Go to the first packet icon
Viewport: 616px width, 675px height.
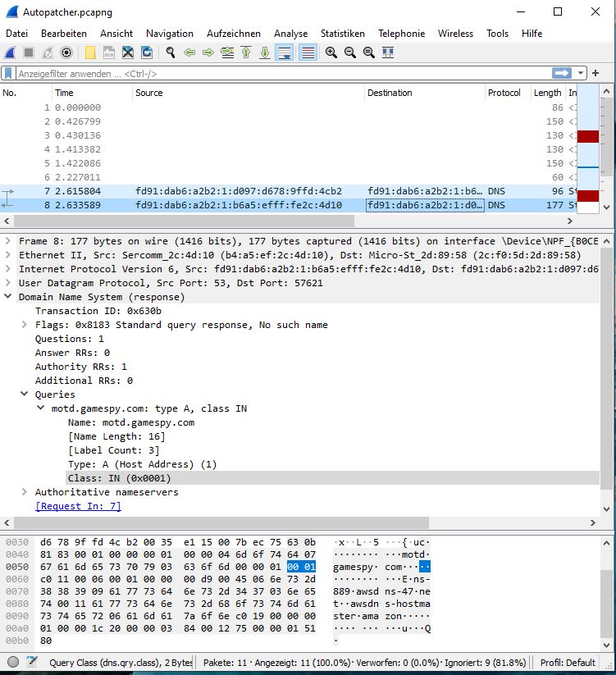[246, 52]
